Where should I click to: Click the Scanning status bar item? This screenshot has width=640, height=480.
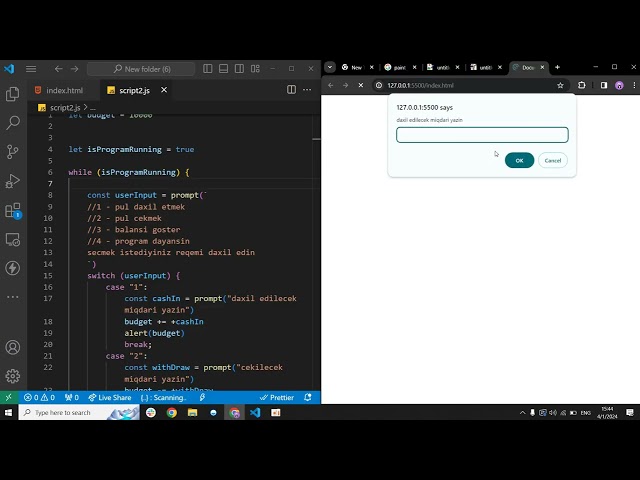coord(163,398)
